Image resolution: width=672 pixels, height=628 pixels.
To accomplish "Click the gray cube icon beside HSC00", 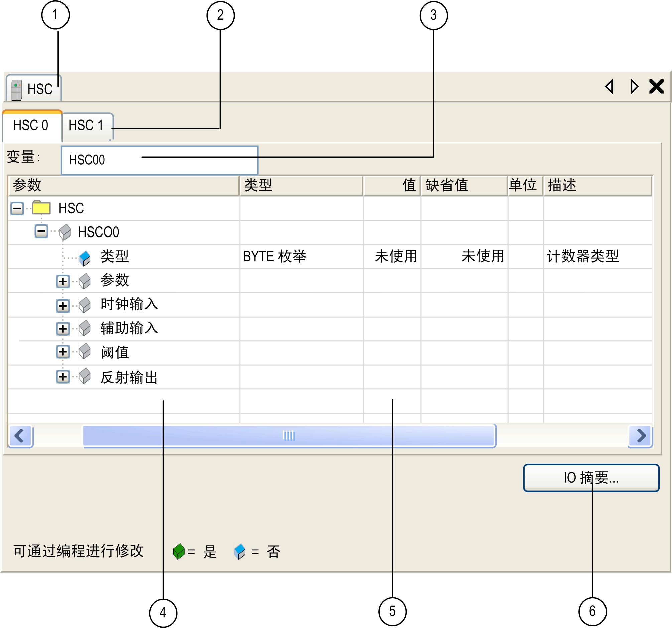I will point(65,232).
